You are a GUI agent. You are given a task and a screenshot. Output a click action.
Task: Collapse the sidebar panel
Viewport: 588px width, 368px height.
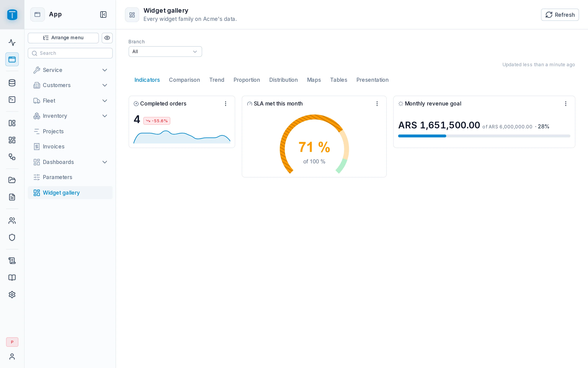click(x=103, y=15)
